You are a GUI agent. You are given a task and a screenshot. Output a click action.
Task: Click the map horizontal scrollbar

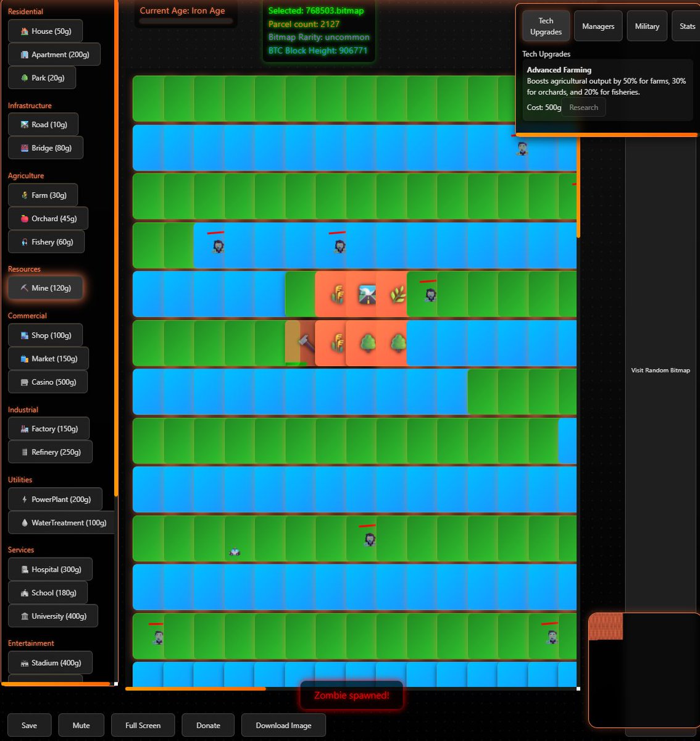pos(196,689)
